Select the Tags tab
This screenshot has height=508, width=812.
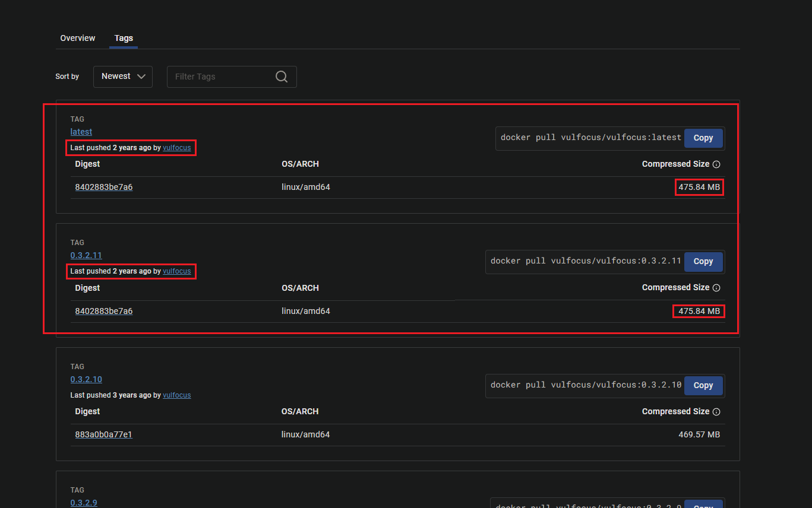[x=124, y=38]
